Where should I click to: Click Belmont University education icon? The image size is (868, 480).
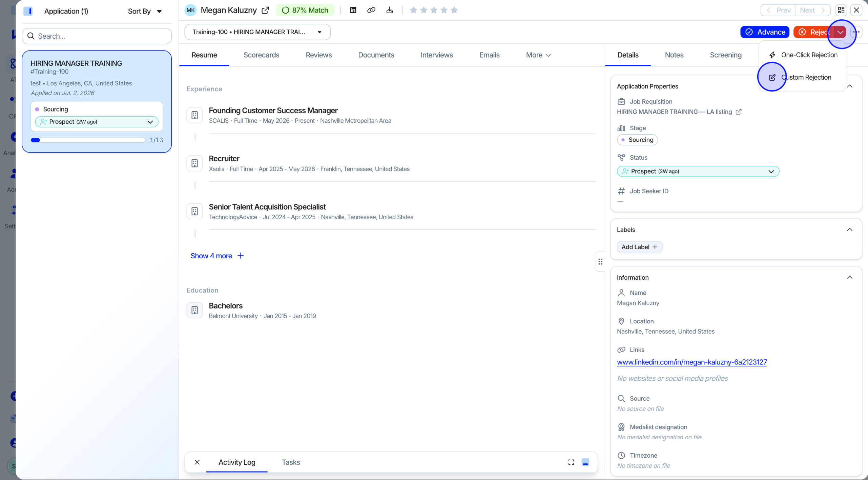(x=194, y=310)
